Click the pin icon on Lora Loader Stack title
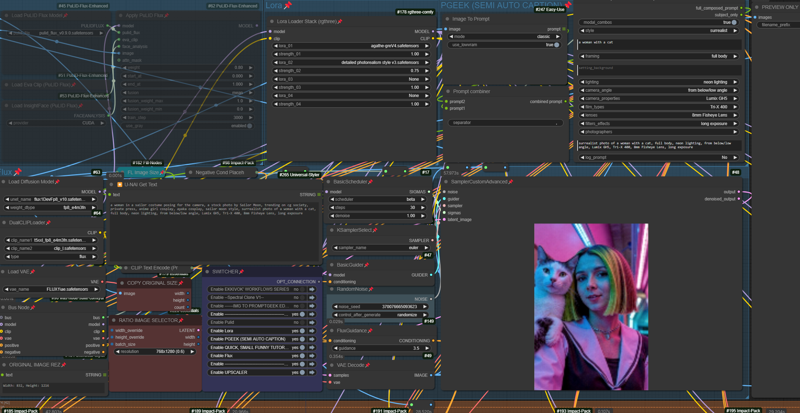Image resolution: width=800 pixels, height=413 pixels. (340, 21)
